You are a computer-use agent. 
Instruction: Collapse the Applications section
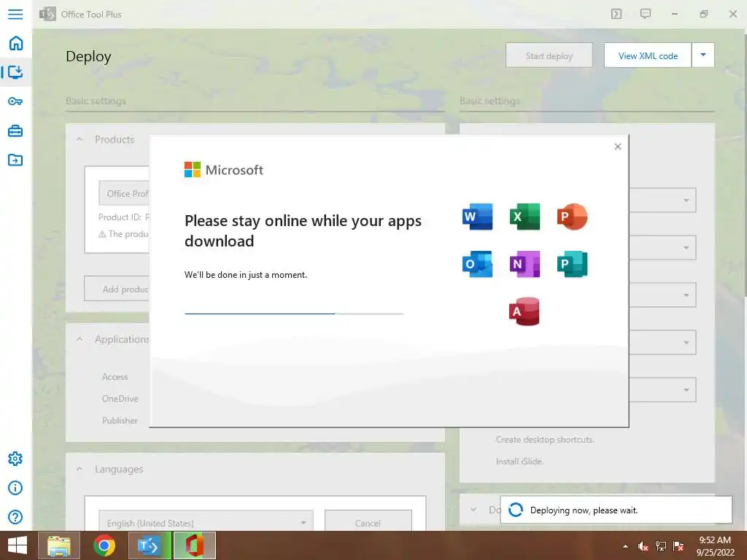(80, 339)
